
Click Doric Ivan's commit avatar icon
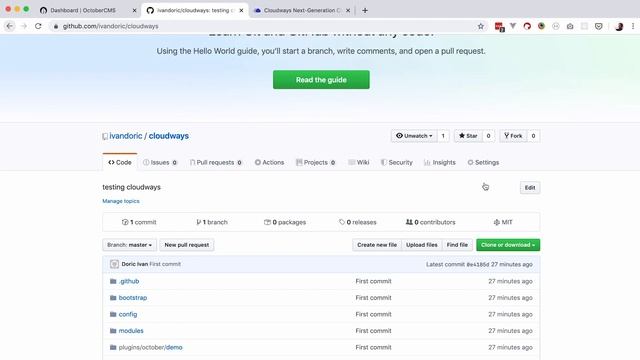(x=114, y=264)
